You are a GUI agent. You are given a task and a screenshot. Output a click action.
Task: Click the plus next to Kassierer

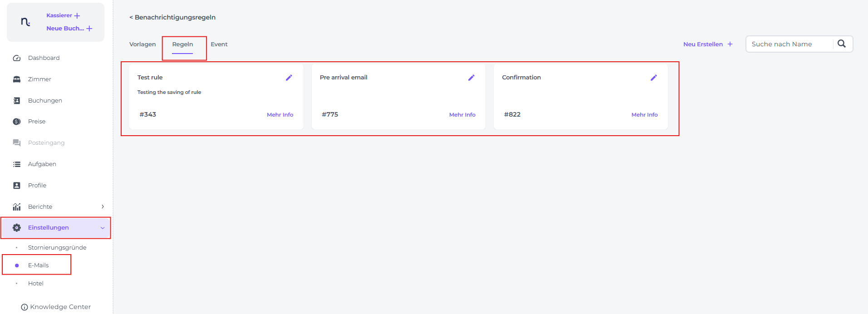pos(77,15)
